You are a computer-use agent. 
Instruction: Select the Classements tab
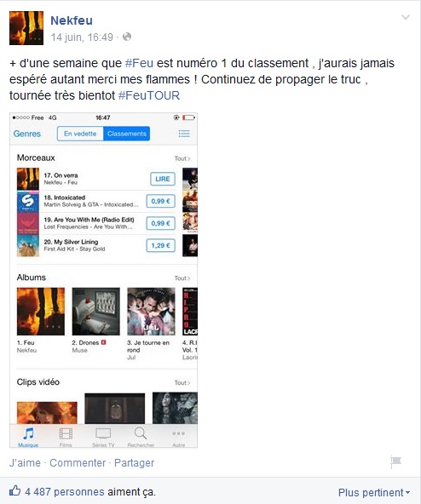127,134
